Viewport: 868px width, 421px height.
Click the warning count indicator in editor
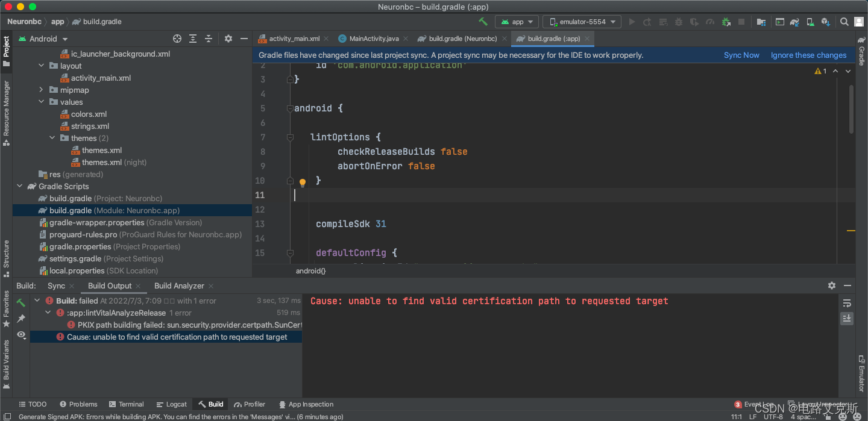click(x=820, y=71)
